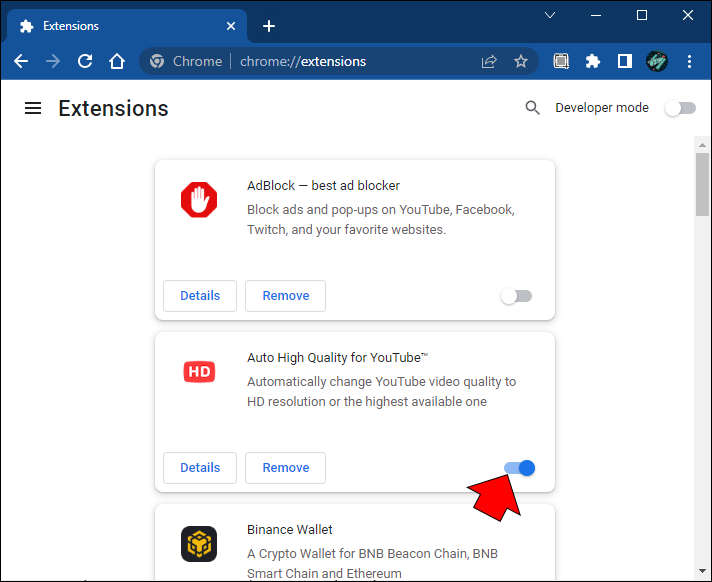Click the browser back arrow
712x582 pixels.
point(21,61)
